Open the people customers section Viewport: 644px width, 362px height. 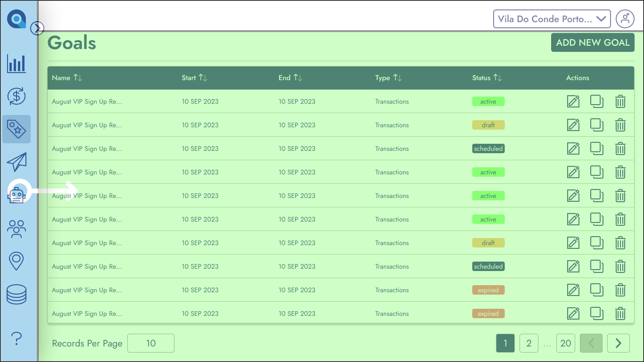click(x=17, y=229)
